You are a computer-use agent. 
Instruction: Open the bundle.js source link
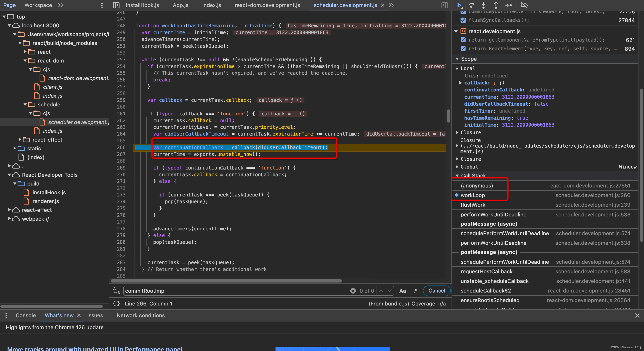pos(396,303)
